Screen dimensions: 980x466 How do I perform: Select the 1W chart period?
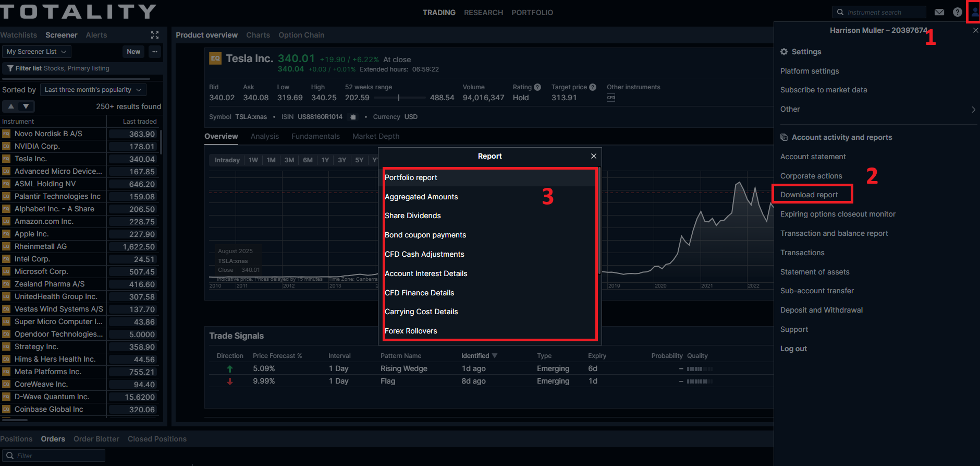(253, 160)
